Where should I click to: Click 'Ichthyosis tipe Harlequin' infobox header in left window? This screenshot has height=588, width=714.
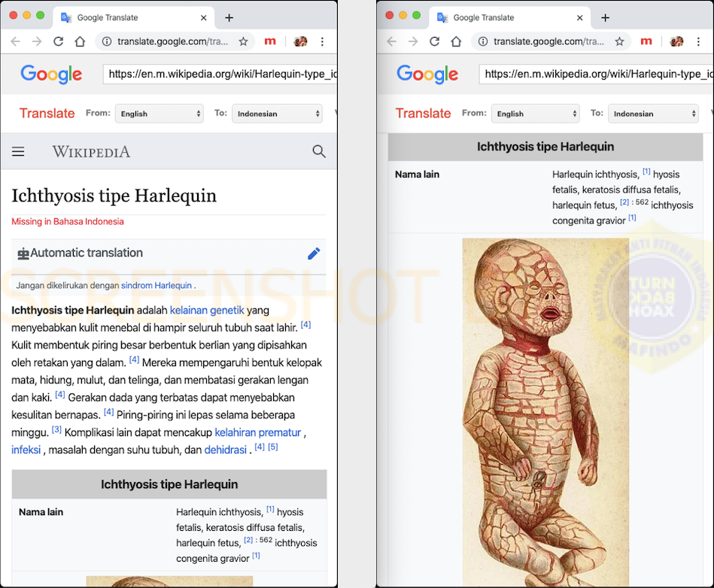click(169, 484)
